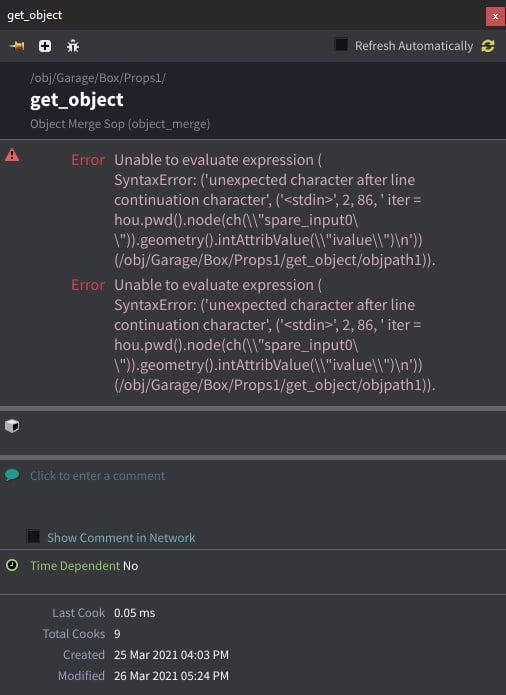Click the yellow refresh arrows icon
The width and height of the screenshot is (506, 695).
488,46
